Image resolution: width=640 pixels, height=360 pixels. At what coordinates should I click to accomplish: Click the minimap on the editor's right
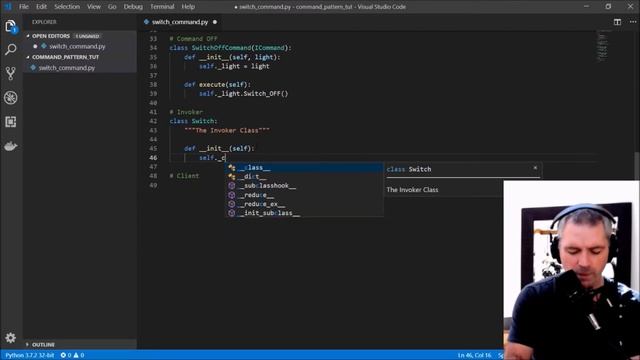click(x=602, y=46)
